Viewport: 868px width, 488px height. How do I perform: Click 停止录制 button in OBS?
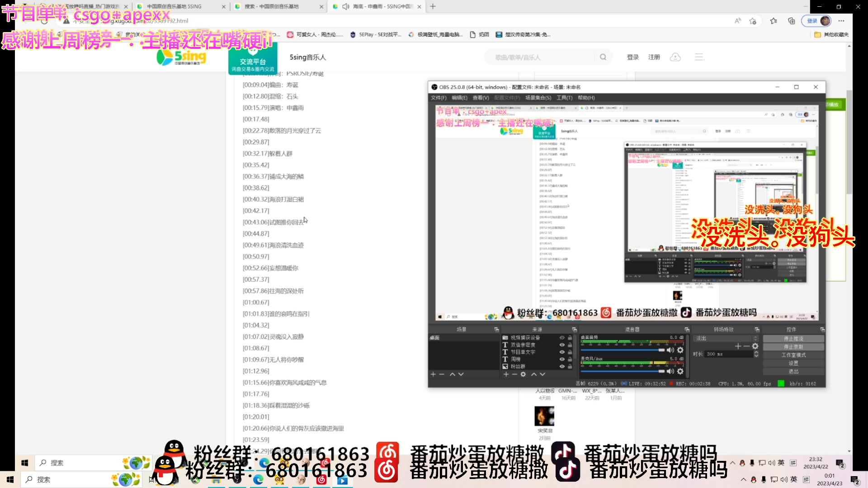(x=793, y=347)
